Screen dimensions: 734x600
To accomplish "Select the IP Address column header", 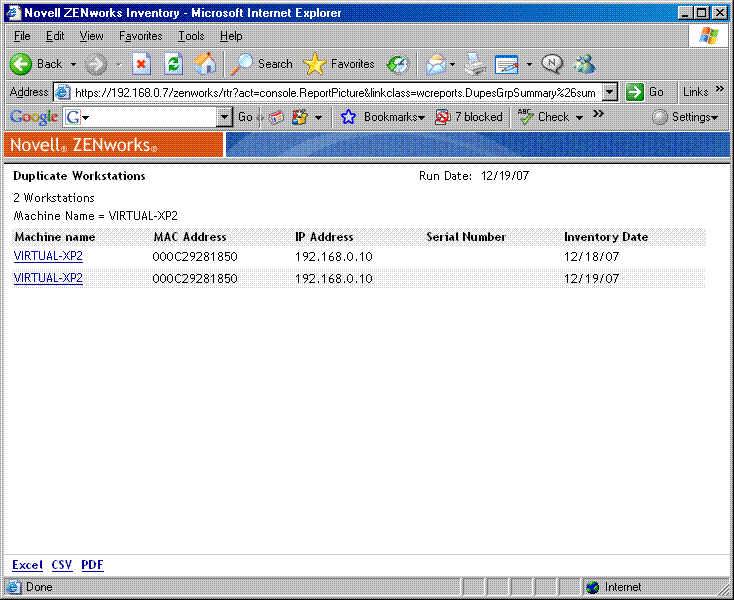I will [324, 237].
